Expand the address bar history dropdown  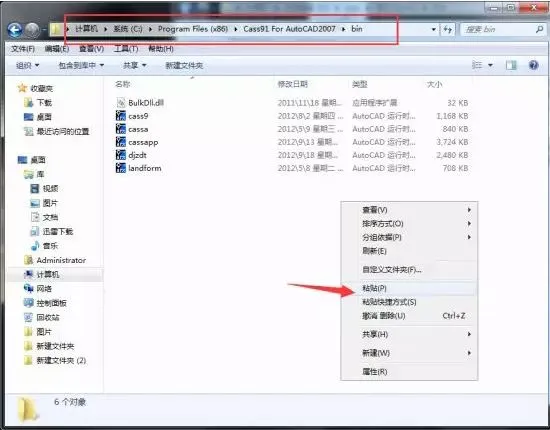click(434, 29)
